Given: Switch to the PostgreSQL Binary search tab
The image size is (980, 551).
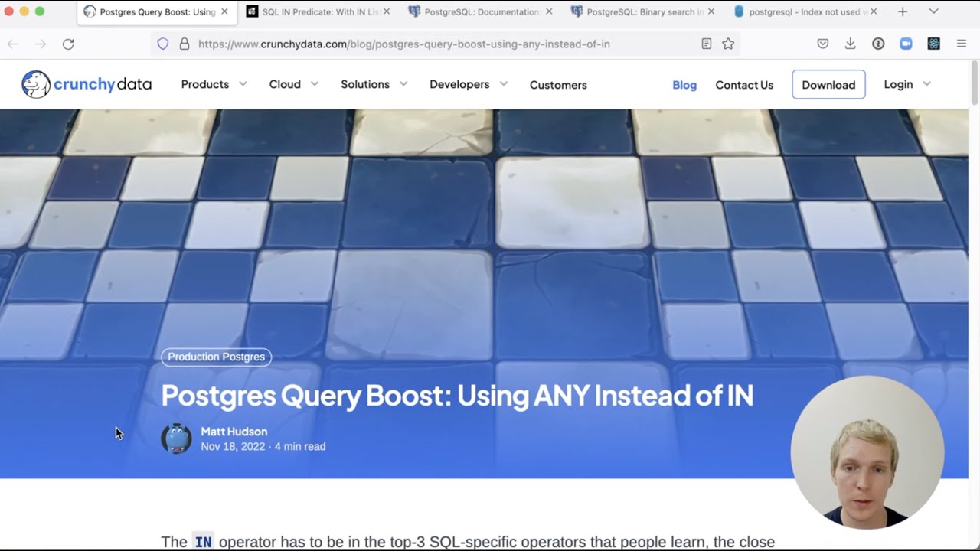Looking at the screenshot, I should tap(642, 11).
